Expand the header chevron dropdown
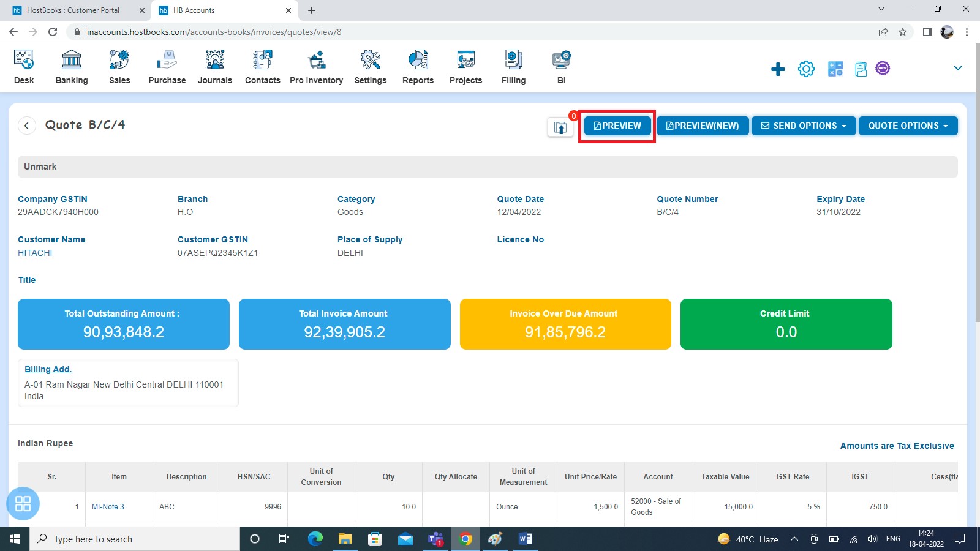Screen dimensions: 980x551 [x=958, y=68]
